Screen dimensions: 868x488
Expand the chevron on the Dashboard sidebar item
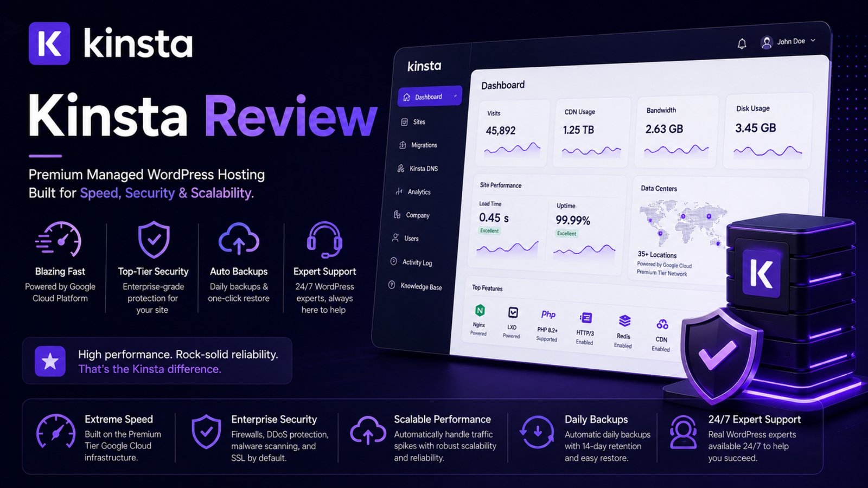pyautogui.click(x=455, y=96)
